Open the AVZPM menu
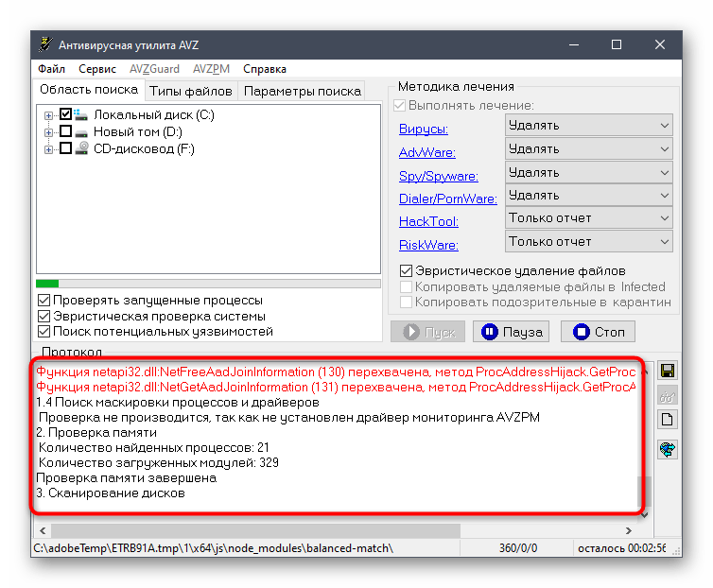 click(x=211, y=69)
